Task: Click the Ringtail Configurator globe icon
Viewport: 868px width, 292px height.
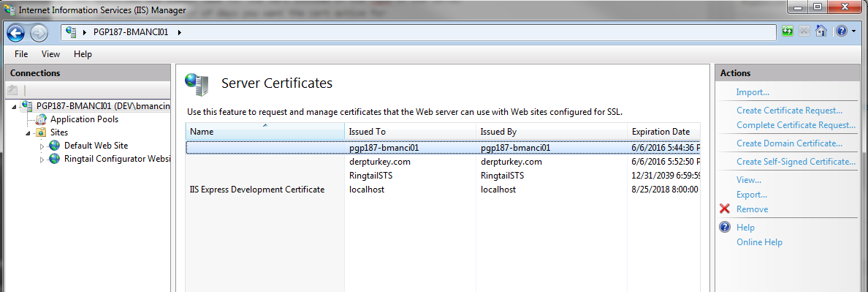Action: pyautogui.click(x=54, y=159)
